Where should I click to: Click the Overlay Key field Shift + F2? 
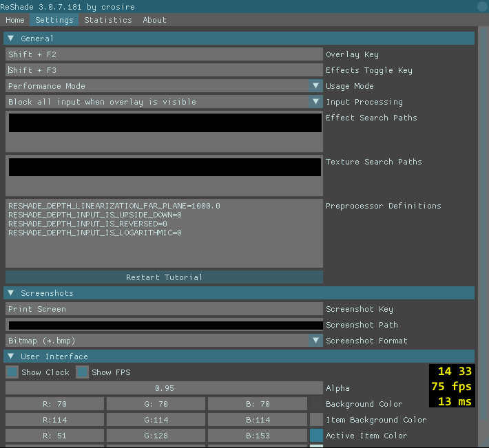click(164, 54)
